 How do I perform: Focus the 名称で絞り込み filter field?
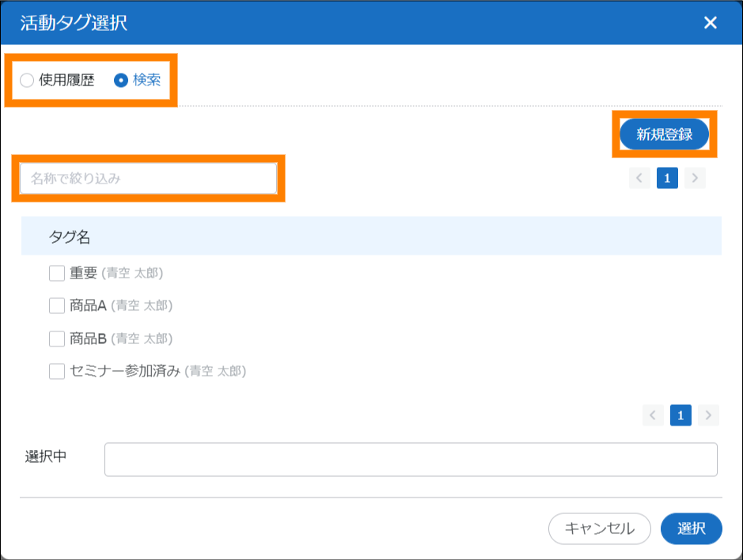148,179
